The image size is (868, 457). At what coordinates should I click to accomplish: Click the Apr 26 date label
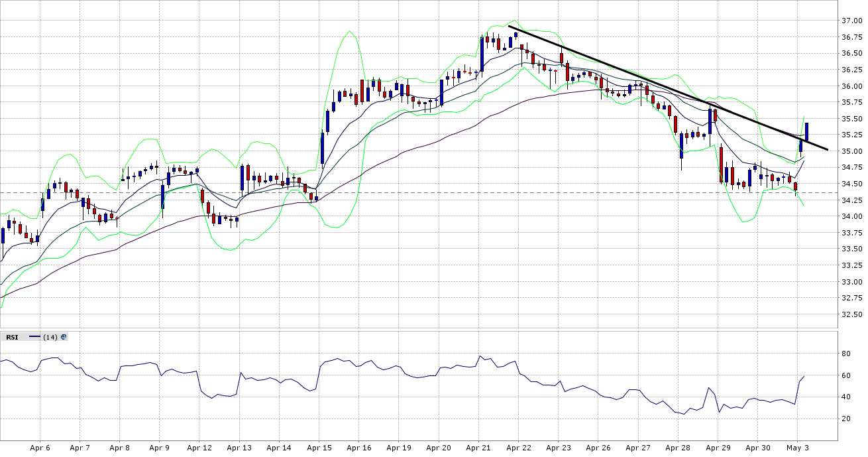[598, 448]
